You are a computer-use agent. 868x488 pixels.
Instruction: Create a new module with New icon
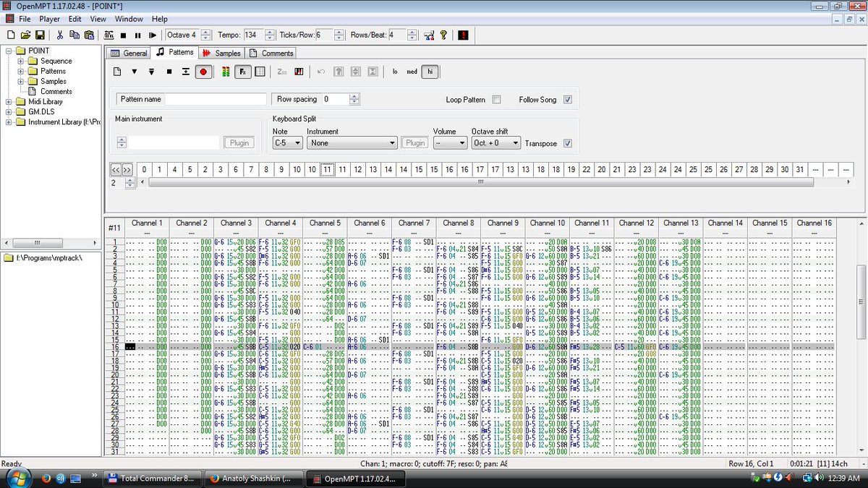click(11, 35)
